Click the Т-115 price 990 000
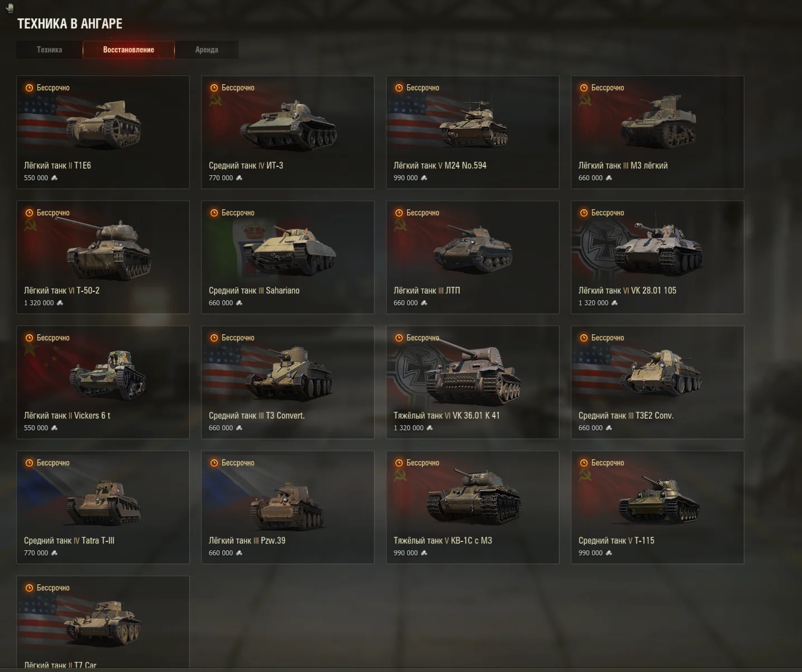The image size is (802, 672). tap(590, 553)
